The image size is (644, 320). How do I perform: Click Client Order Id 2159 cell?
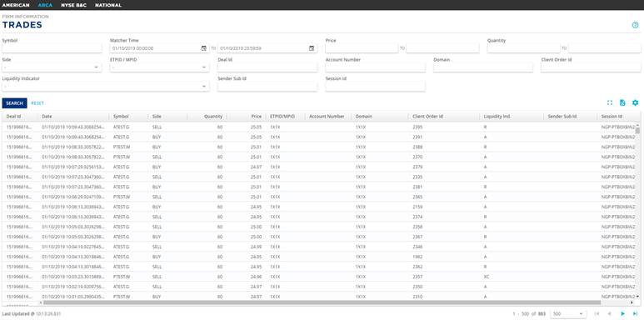point(417,207)
